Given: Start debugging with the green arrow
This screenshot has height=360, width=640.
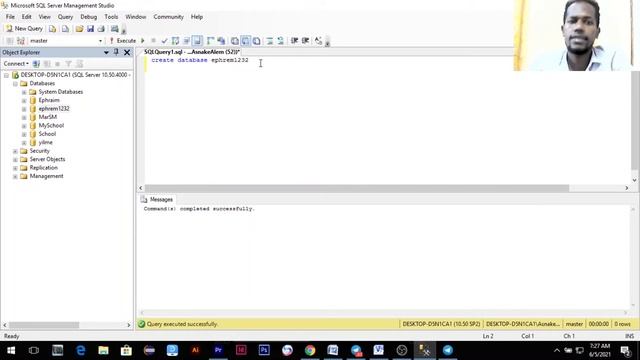Looking at the screenshot, I should (143, 41).
